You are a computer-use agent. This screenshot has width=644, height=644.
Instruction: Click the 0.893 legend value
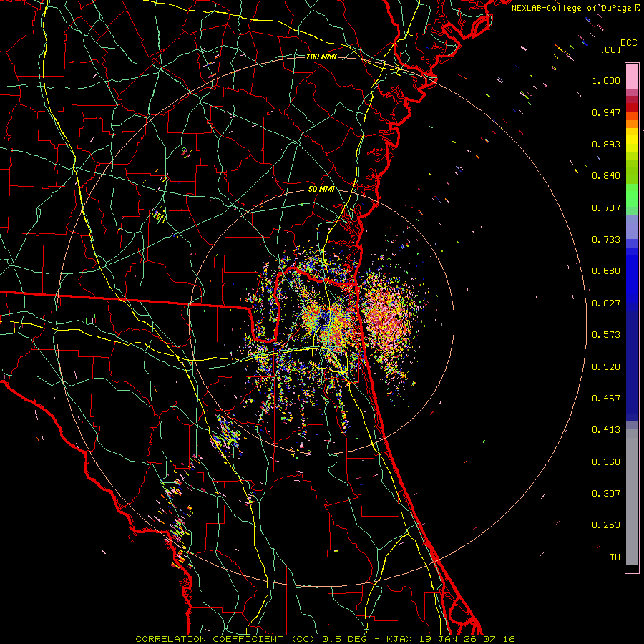point(606,144)
